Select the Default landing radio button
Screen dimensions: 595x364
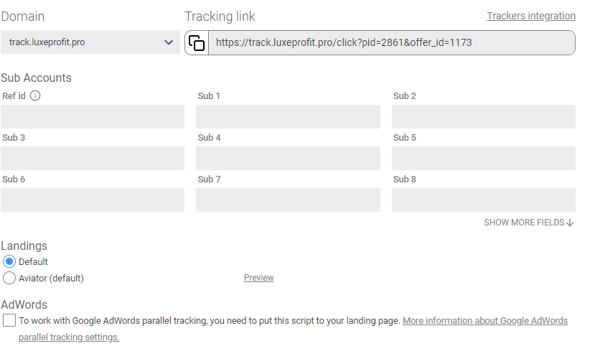click(x=9, y=261)
